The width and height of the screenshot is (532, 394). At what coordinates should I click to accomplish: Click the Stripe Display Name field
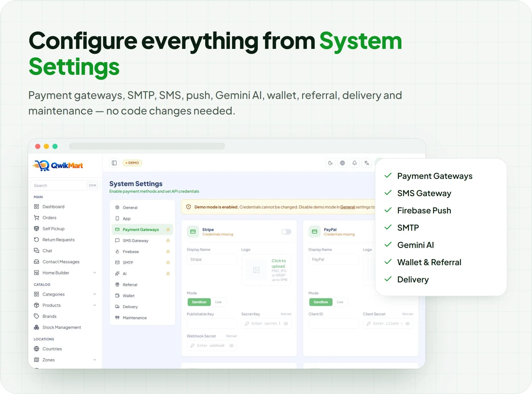click(x=212, y=259)
